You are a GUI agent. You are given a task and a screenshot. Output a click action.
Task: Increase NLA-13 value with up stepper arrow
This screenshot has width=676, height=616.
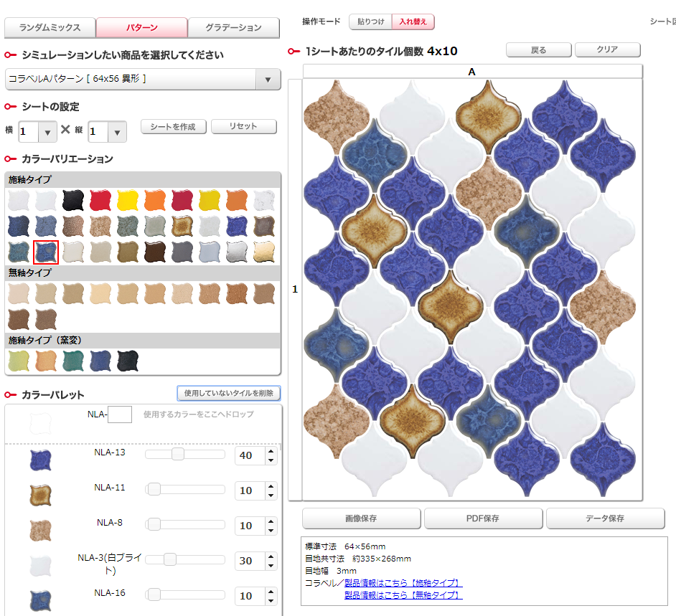click(x=271, y=451)
